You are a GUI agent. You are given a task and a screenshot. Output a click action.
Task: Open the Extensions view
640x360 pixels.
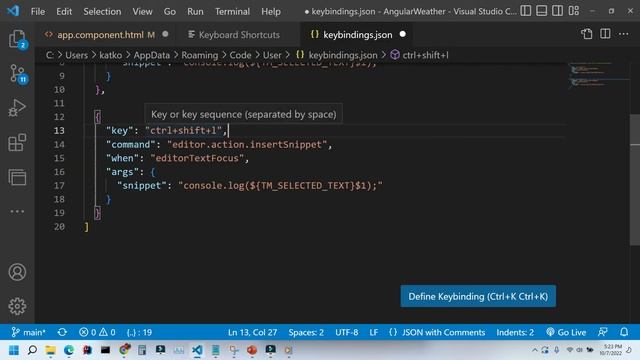coord(17,142)
